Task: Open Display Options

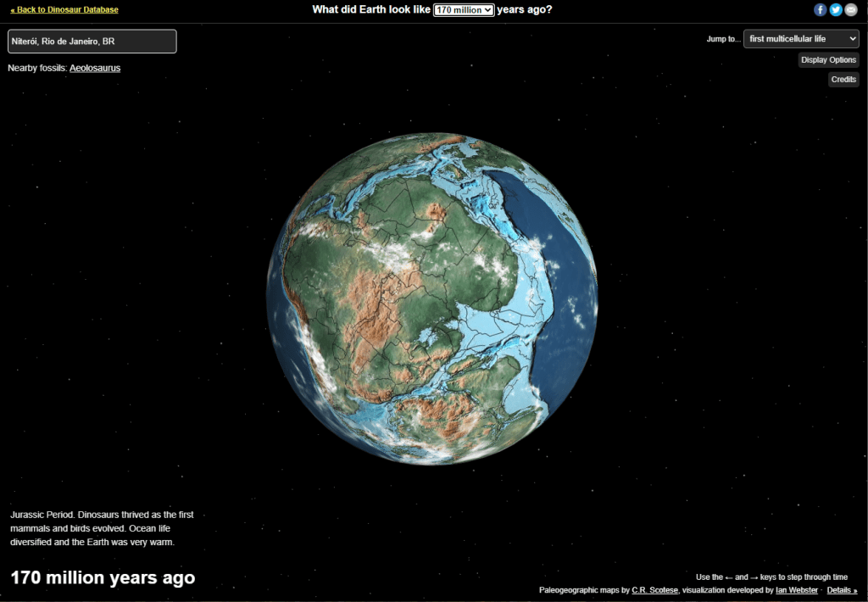Action: tap(829, 60)
